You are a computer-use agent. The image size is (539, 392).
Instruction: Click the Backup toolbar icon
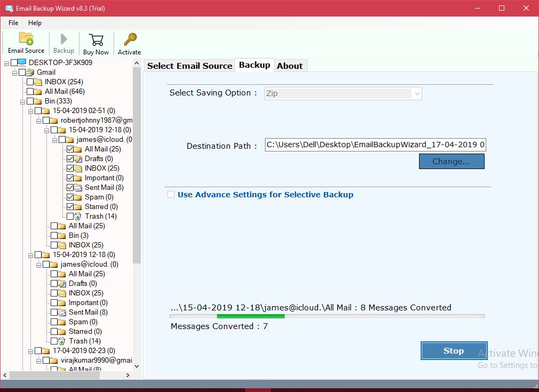63,39
